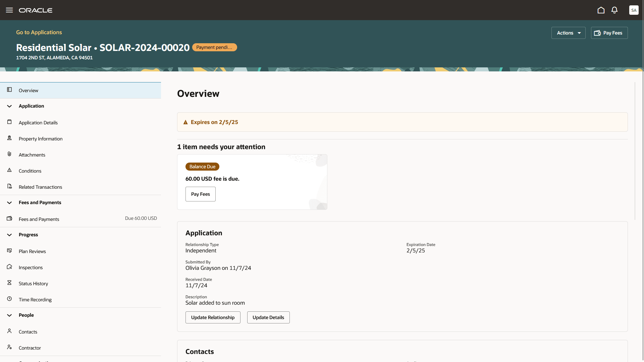Viewport: 644px width, 362px height.
Task: Click the Contractor sidebar icon
Action: pos(9,347)
